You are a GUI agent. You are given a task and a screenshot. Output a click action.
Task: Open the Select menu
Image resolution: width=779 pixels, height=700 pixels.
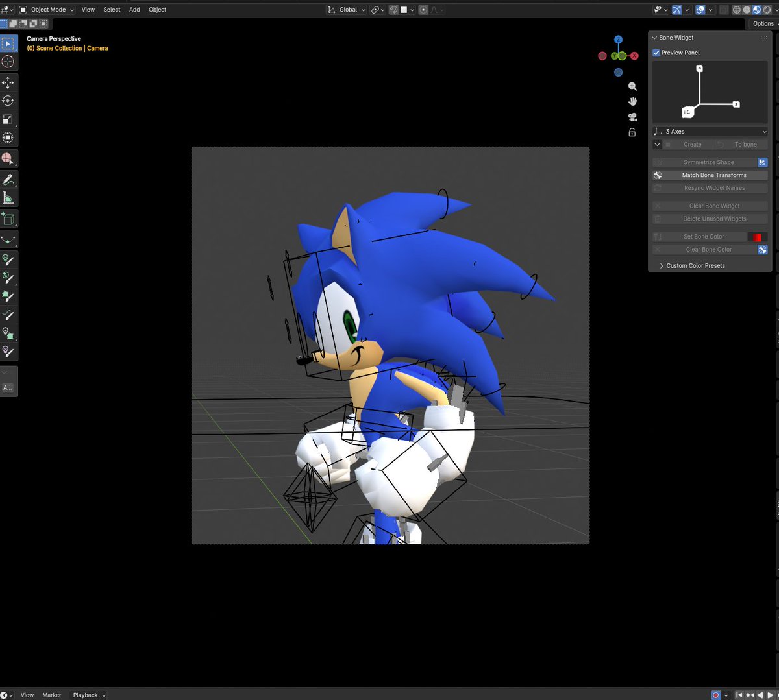click(x=112, y=10)
